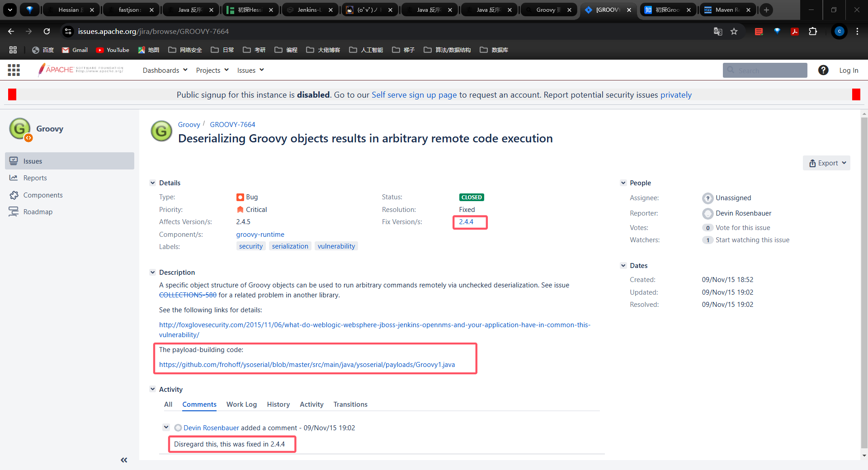The image size is (868, 470).
Task: Click the serialization label
Action: point(290,246)
